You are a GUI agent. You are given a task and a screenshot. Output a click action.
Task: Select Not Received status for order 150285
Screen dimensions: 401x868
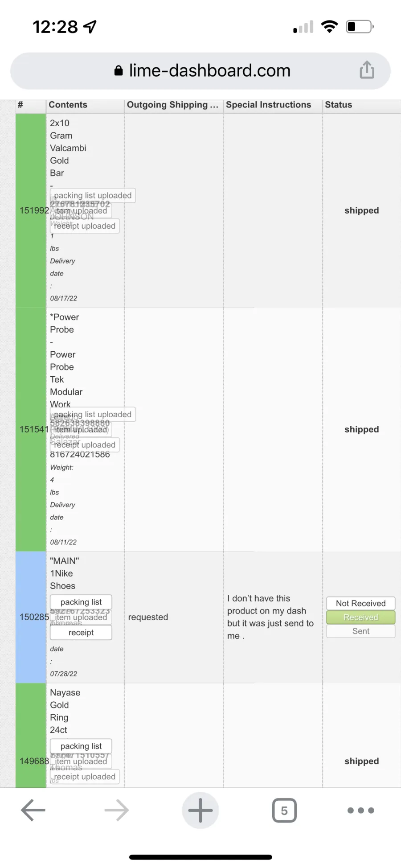tap(361, 603)
